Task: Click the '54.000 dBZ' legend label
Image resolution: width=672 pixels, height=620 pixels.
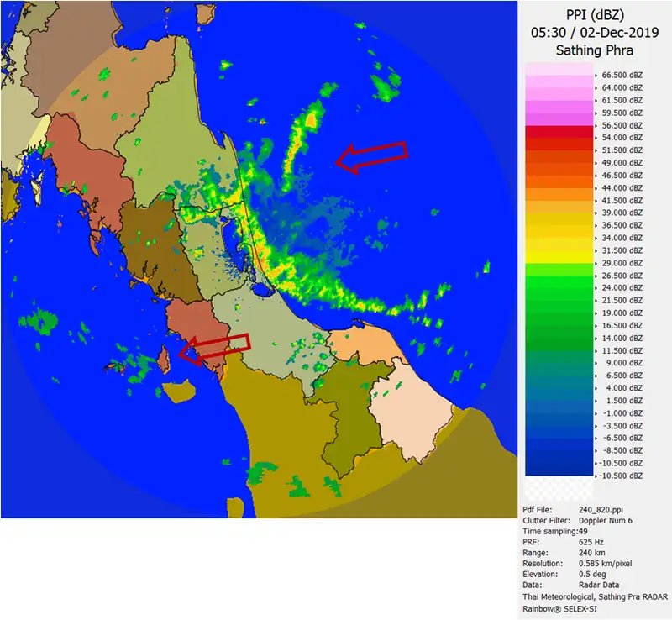Action: coord(622,138)
